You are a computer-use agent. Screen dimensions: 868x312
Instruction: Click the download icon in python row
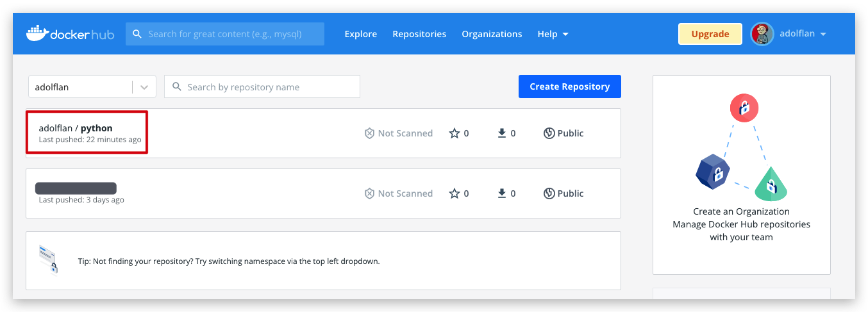click(x=502, y=133)
